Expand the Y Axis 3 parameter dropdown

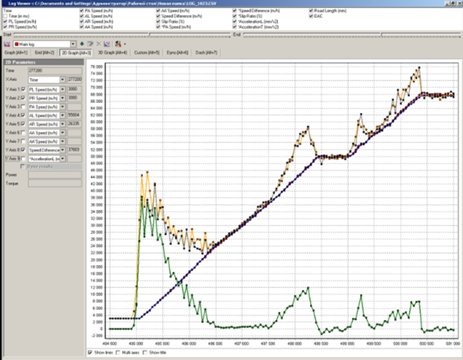(62, 107)
